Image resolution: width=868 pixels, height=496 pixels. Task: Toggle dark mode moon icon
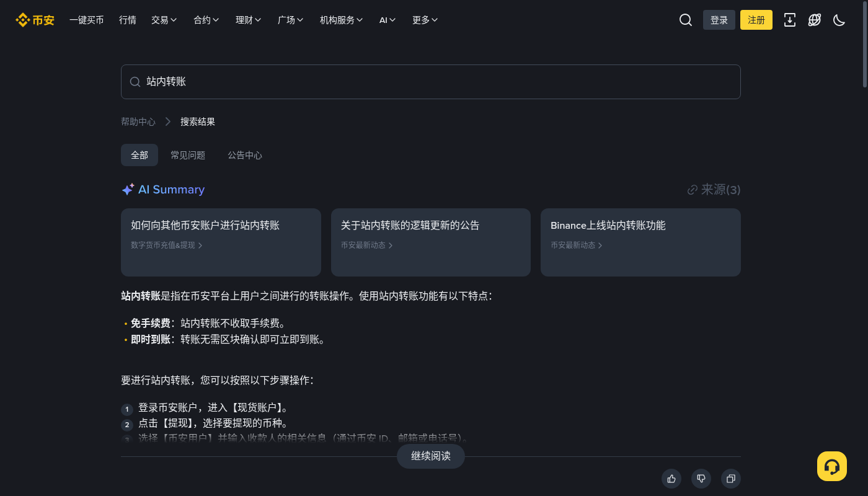[x=839, y=20]
